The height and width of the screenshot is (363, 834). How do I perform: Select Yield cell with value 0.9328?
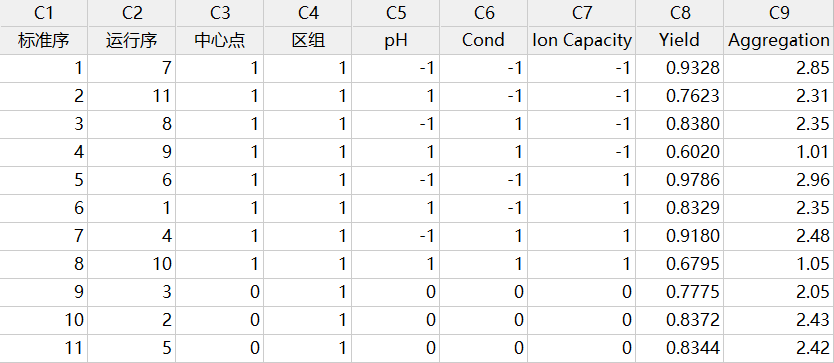679,68
